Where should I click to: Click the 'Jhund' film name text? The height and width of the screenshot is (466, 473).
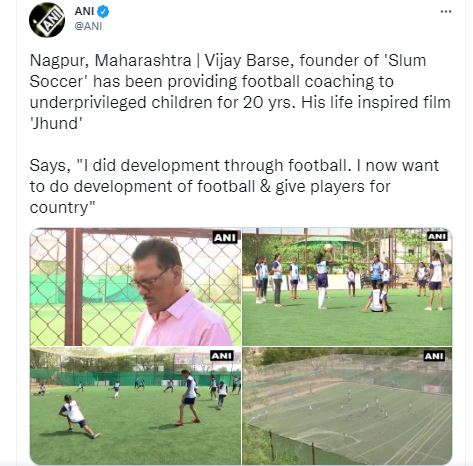[x=56, y=124]
